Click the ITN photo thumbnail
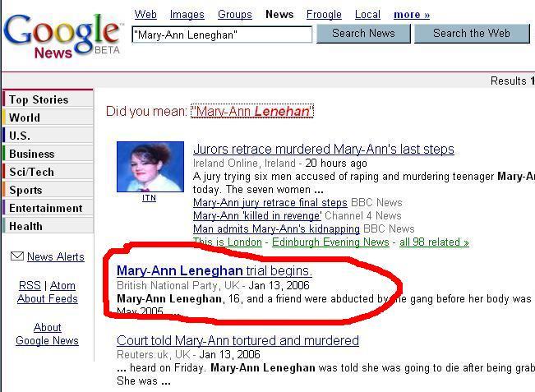The width and height of the screenshot is (535, 392). pos(150,167)
